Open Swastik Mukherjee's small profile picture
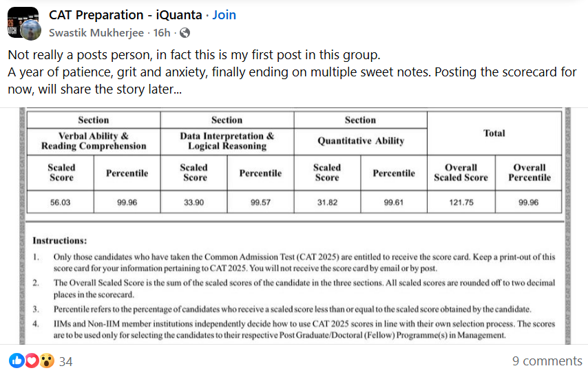Viewport: 588px width, 375px height. 30,30
